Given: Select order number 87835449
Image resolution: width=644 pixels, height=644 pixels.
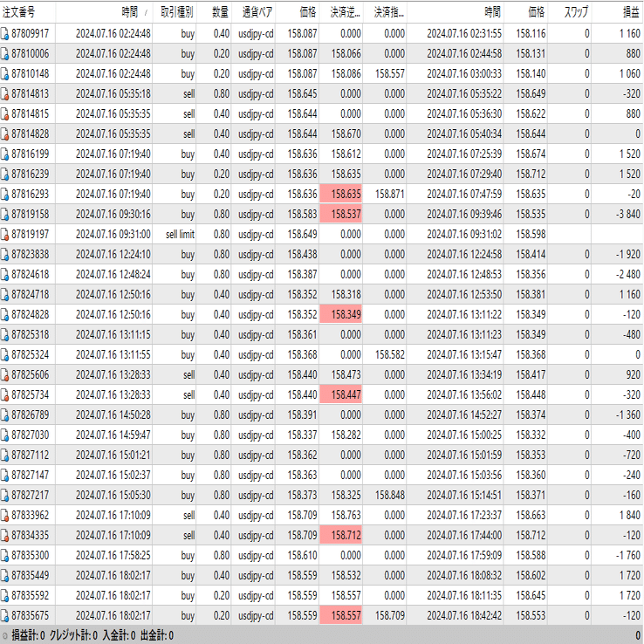Looking at the screenshot, I should 30,575.
